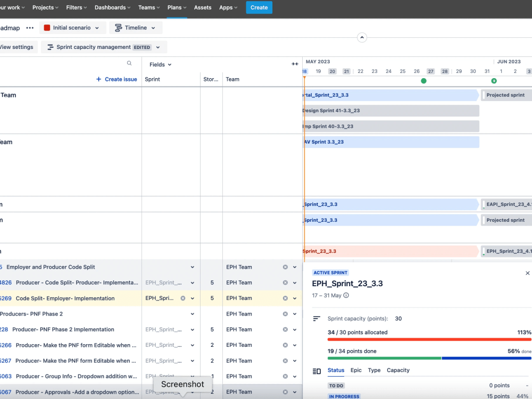Click the Create issue link
This screenshot has height=399, width=532.
point(117,79)
